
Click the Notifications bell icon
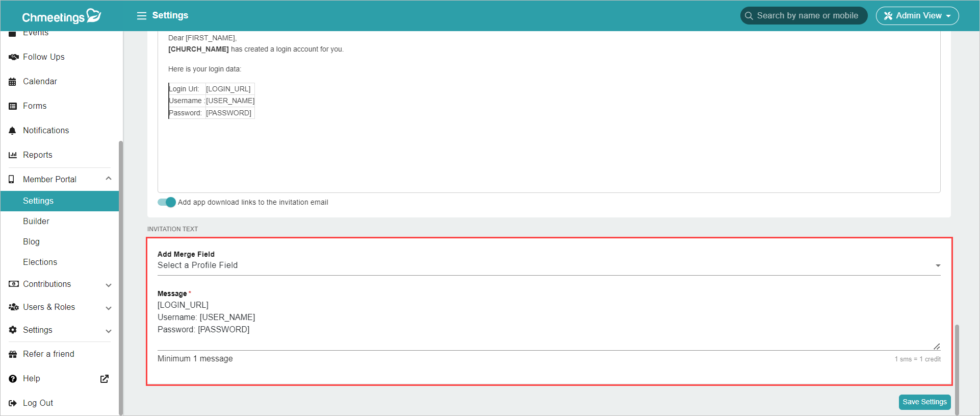tap(13, 131)
